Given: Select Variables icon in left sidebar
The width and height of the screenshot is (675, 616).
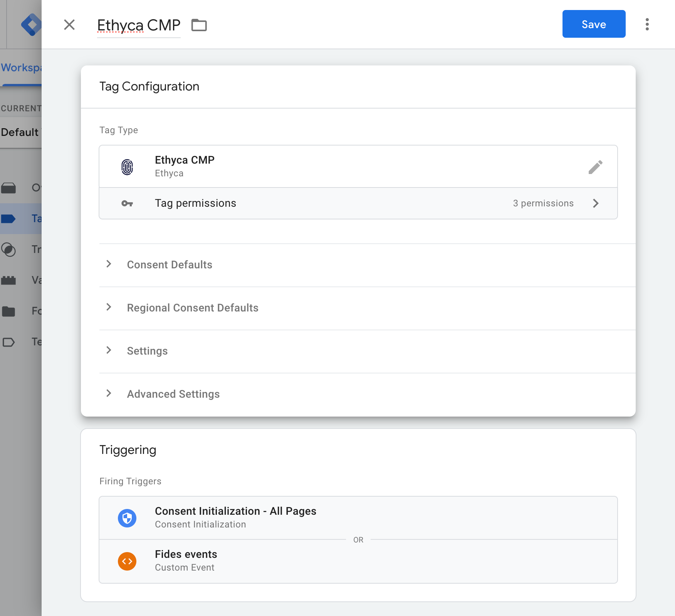Looking at the screenshot, I should pyautogui.click(x=8, y=280).
